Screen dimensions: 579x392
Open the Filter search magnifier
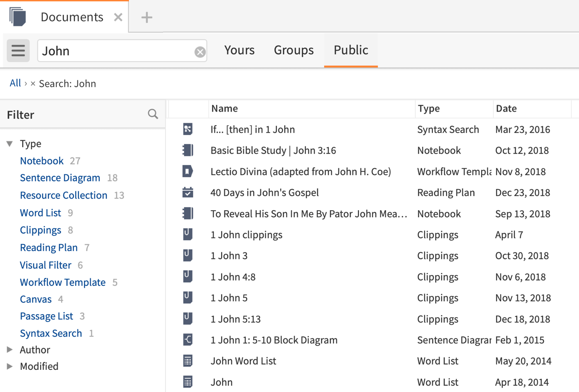point(152,114)
